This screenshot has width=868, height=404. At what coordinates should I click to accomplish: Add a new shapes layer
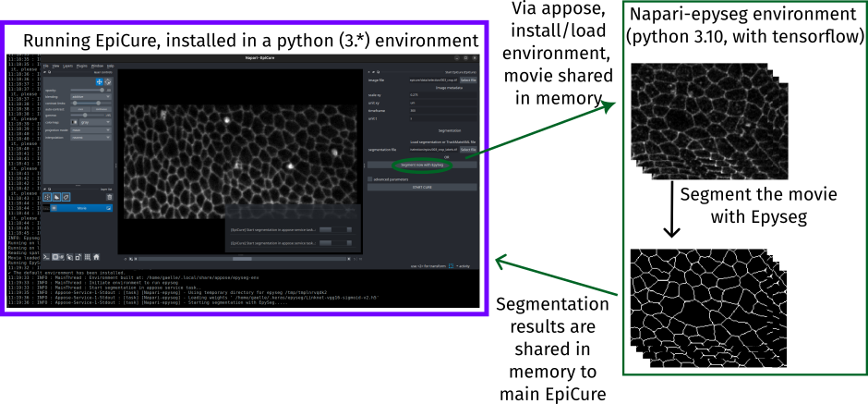(57, 197)
